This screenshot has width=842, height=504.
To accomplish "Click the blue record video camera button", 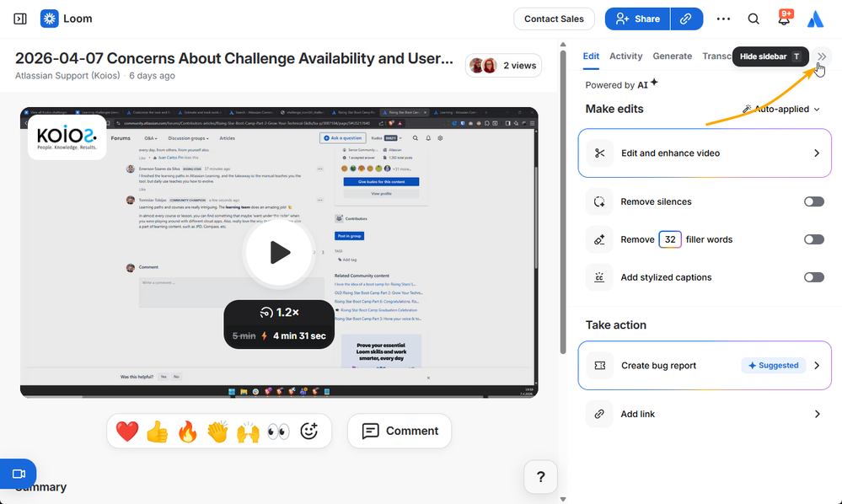I will point(19,474).
